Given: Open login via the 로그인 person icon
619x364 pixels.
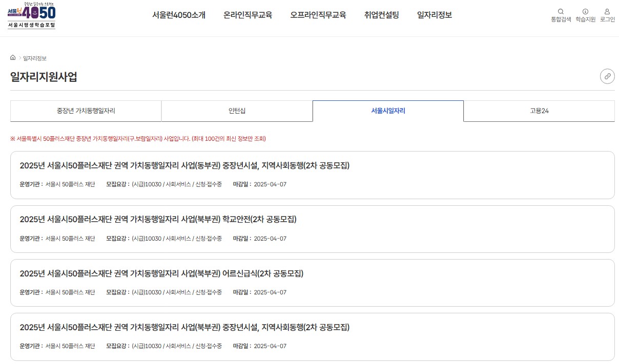Looking at the screenshot, I should [x=608, y=14].
